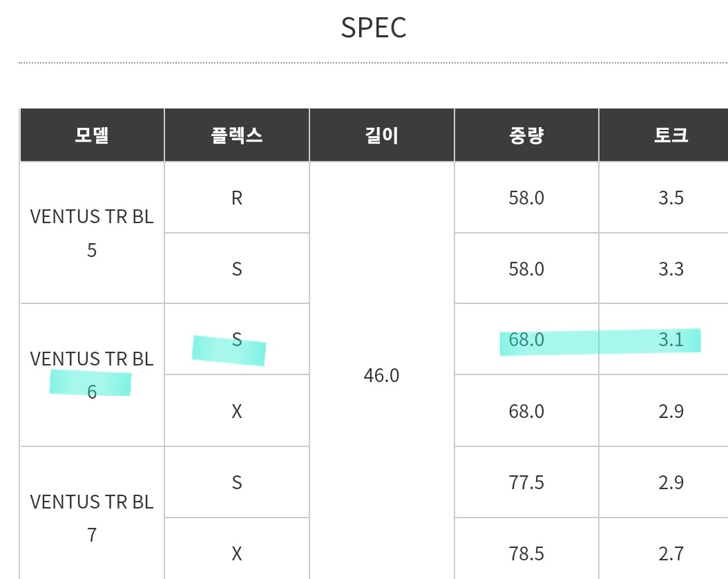
Task: Click the highlighted 3.1 torque value
Action: click(671, 340)
